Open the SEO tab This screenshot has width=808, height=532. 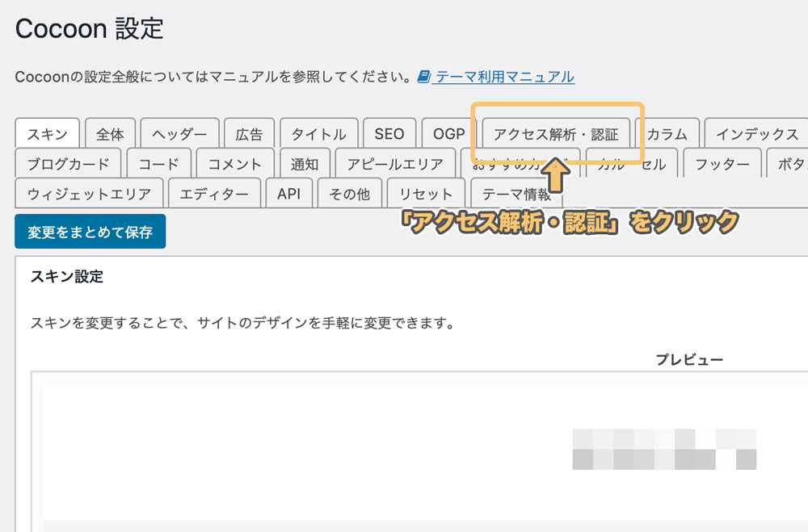389,133
